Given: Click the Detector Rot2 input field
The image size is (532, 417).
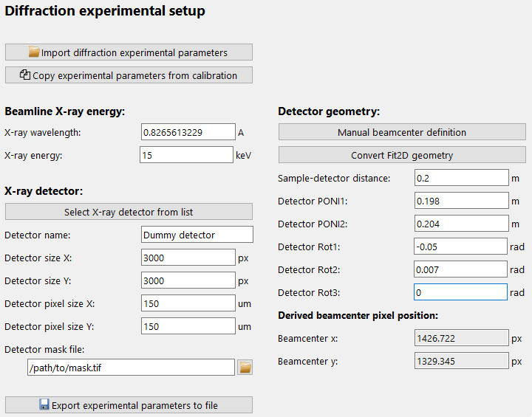Looking at the screenshot, I should click(x=461, y=269).
